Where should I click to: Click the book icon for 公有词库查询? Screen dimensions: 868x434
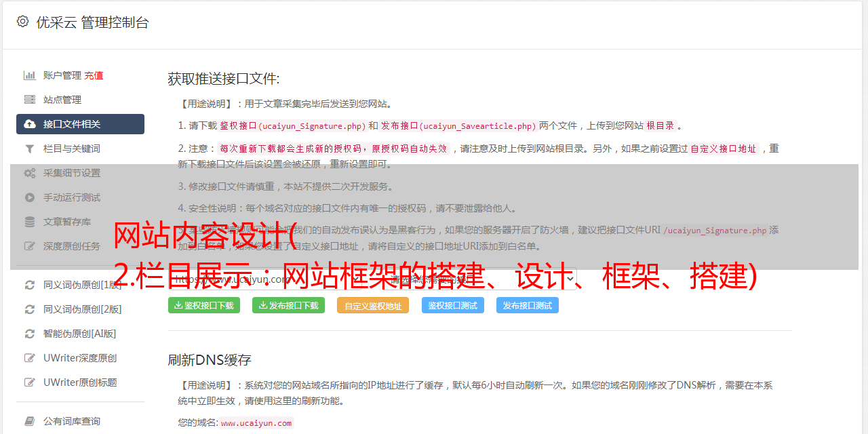pyautogui.click(x=30, y=421)
